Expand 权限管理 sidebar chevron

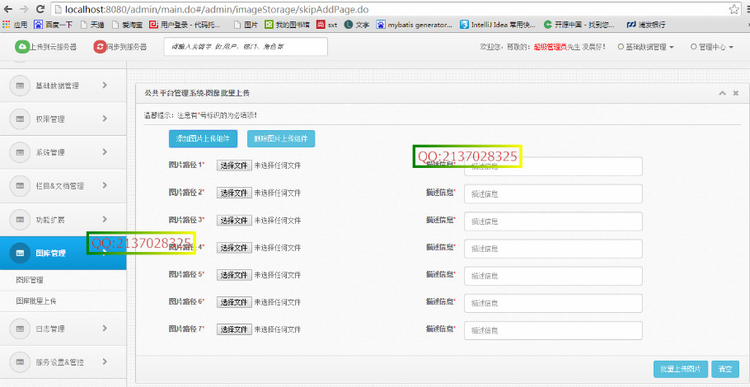tap(105, 119)
